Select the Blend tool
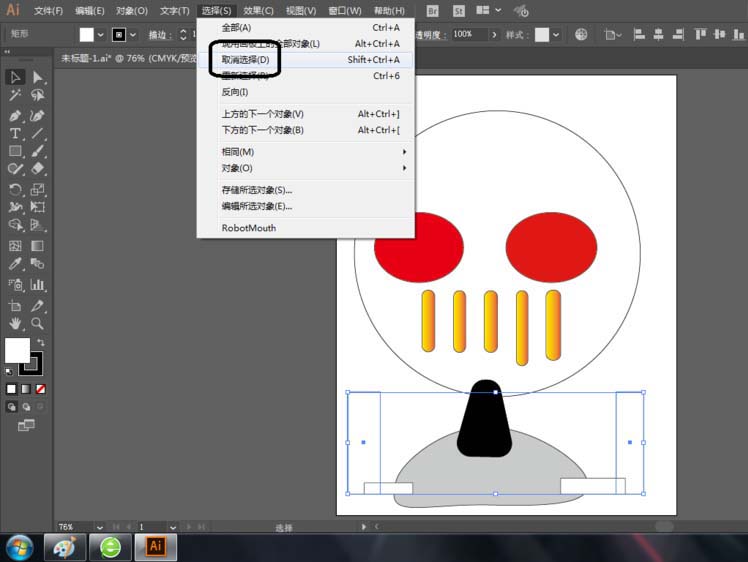 tap(37, 263)
